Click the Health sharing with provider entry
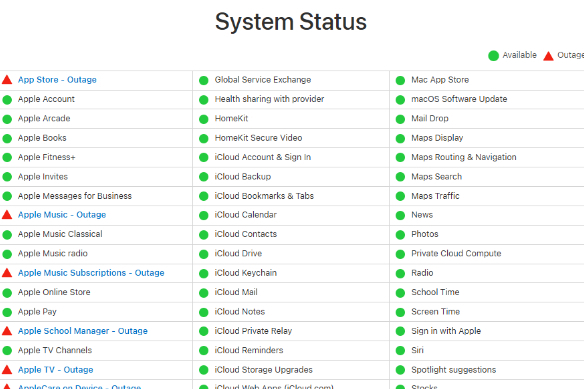This screenshot has width=584, height=389. [269, 99]
